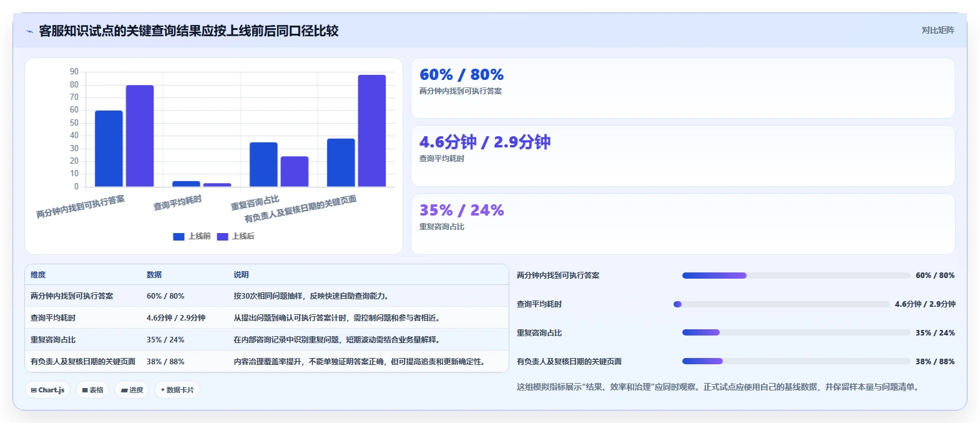This screenshot has height=423, width=980.
Task: Select the 60% / 80% KPI card
Action: [683, 88]
